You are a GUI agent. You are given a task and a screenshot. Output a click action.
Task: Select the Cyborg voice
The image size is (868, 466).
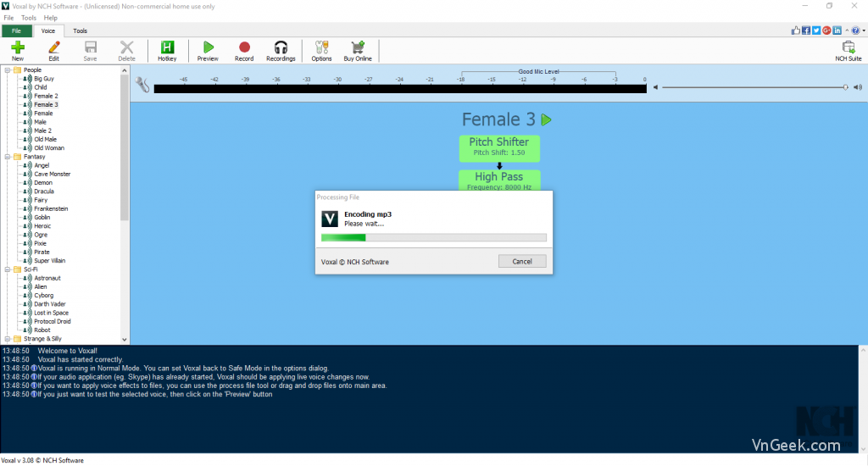44,296
